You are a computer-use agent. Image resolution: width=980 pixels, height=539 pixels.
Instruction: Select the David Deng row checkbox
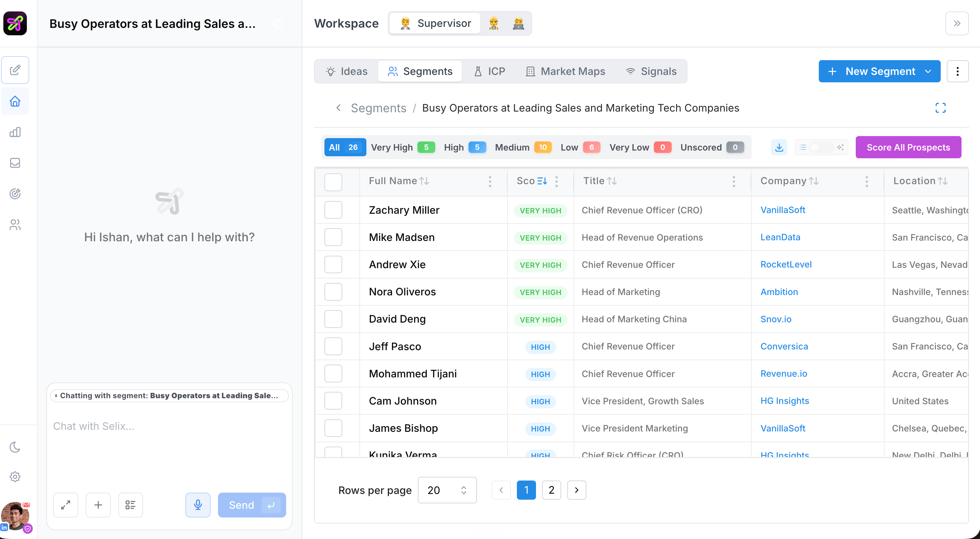333,319
